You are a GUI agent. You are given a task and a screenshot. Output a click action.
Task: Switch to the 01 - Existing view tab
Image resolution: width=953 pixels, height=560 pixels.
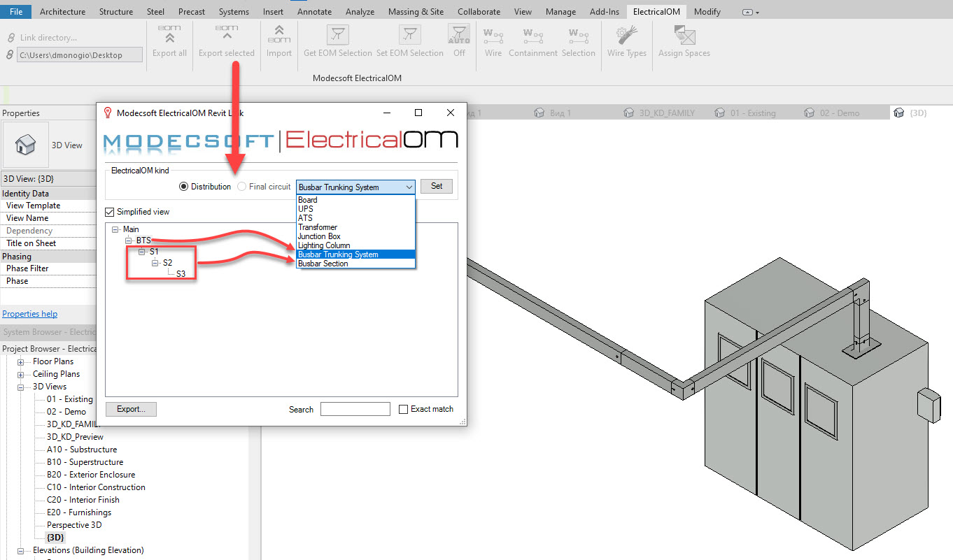click(x=746, y=113)
